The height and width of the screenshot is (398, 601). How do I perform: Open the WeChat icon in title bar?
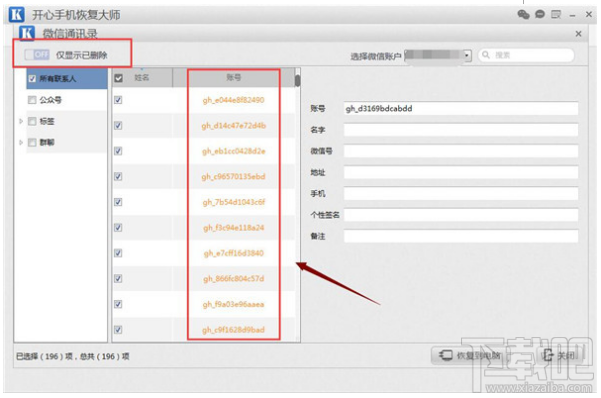click(x=523, y=15)
